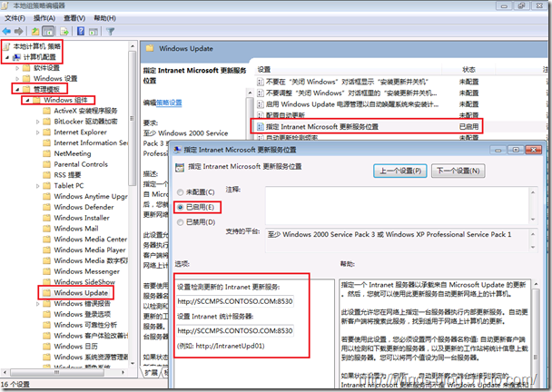Click the Export list toolbar icon
Image resolution: width=552 pixels, height=392 pixels.
click(x=64, y=32)
